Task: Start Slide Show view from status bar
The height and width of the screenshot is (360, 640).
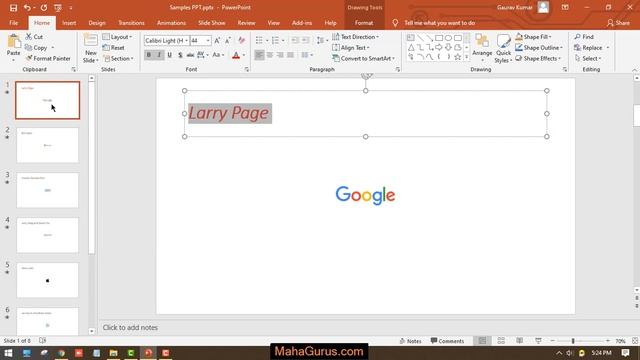Action: [x=538, y=340]
